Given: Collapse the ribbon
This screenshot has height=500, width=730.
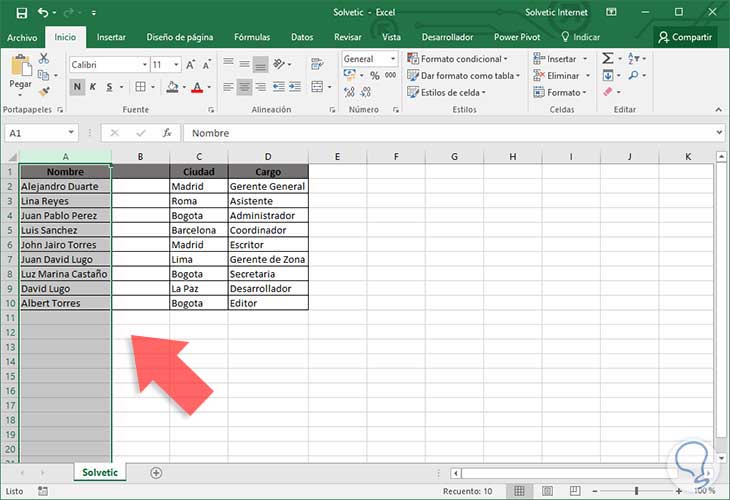Looking at the screenshot, I should click(718, 109).
